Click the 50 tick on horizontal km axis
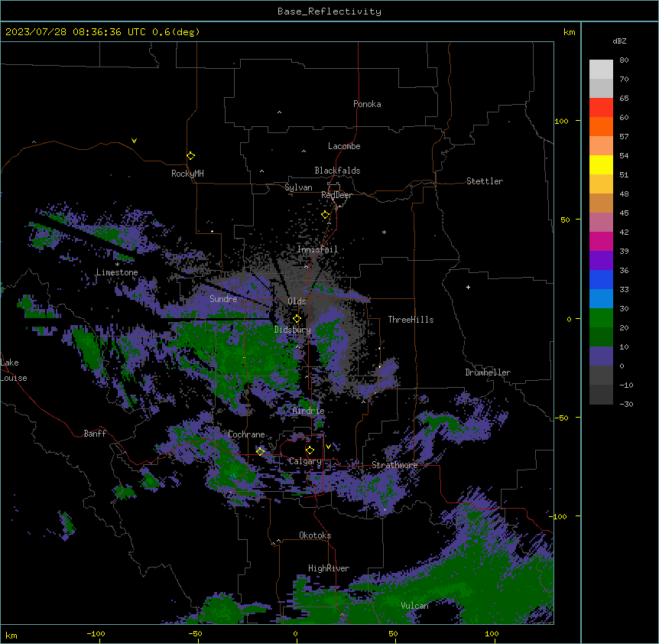 393,633
